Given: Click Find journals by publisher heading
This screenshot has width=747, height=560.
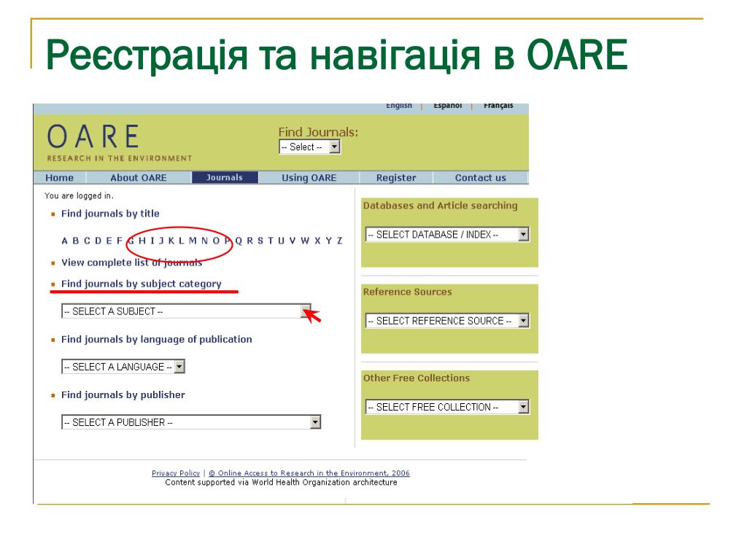Looking at the screenshot, I should point(123,394).
